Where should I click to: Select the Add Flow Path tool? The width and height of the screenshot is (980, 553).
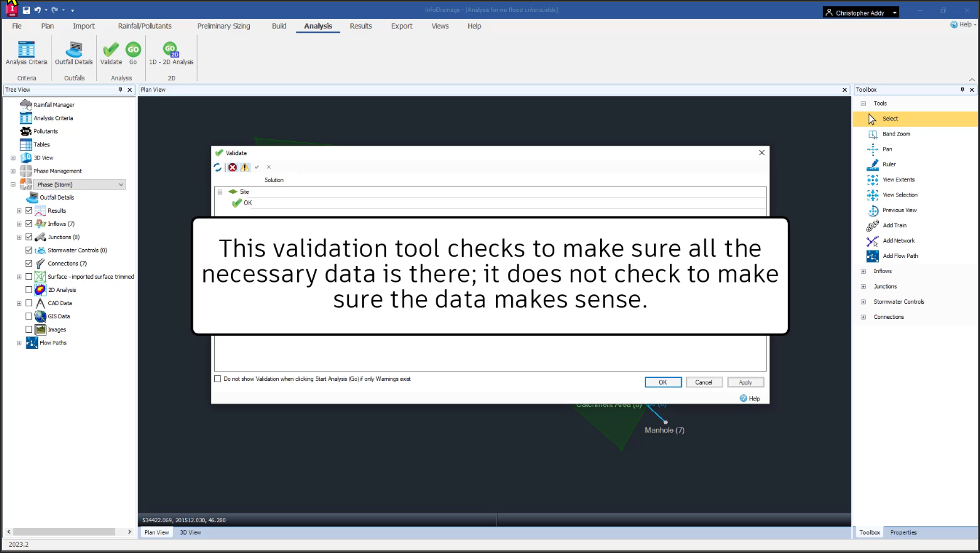(x=900, y=256)
